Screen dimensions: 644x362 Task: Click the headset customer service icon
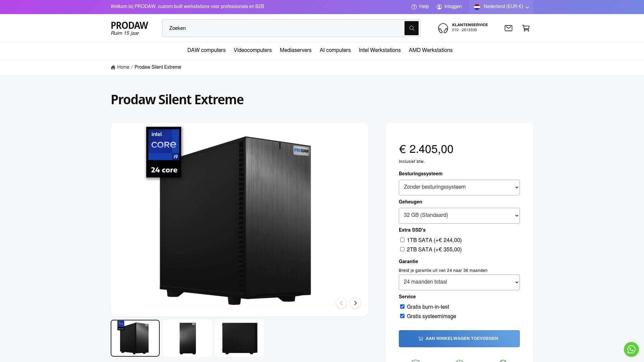443,28
